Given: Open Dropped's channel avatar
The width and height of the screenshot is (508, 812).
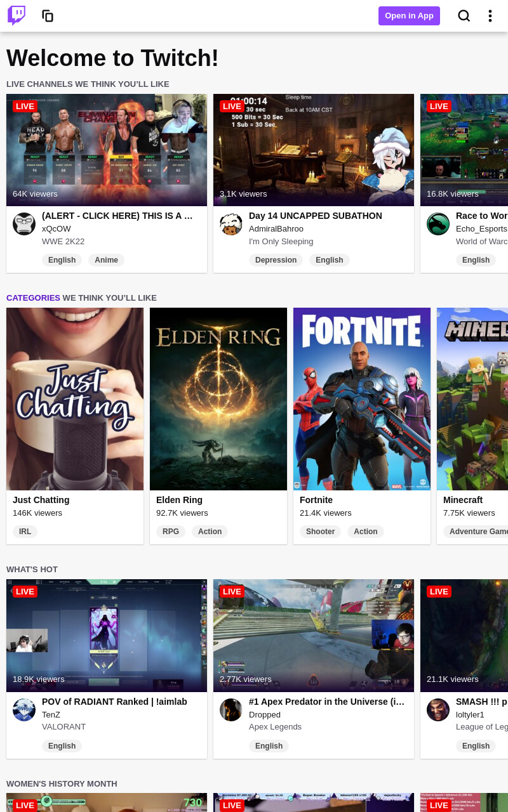Looking at the screenshot, I should click(231, 710).
